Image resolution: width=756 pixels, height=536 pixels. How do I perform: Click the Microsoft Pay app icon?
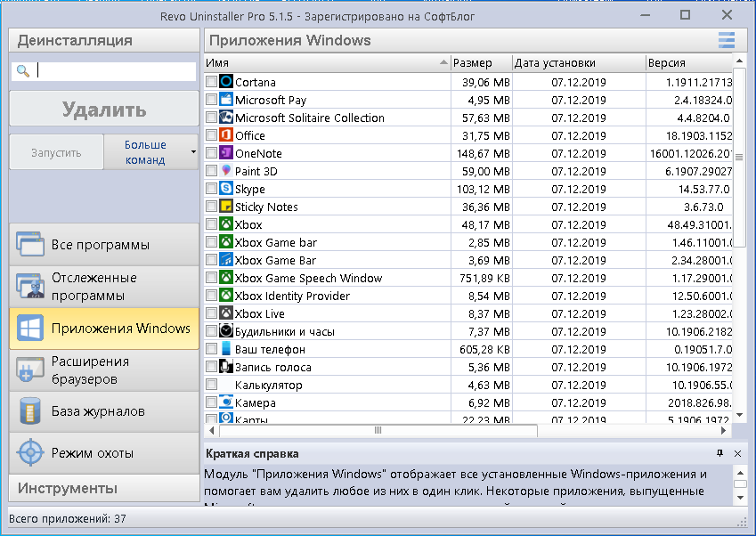[x=225, y=100]
